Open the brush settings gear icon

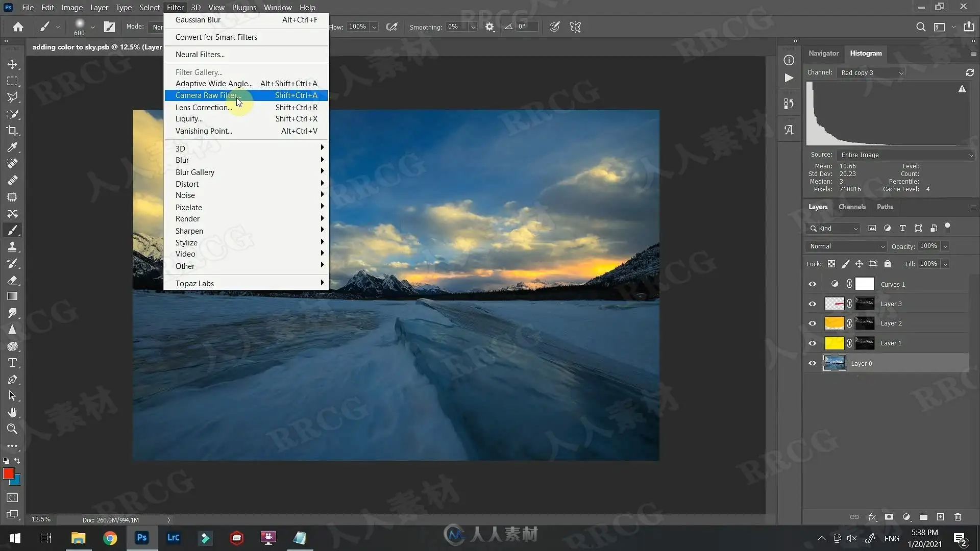coord(489,27)
